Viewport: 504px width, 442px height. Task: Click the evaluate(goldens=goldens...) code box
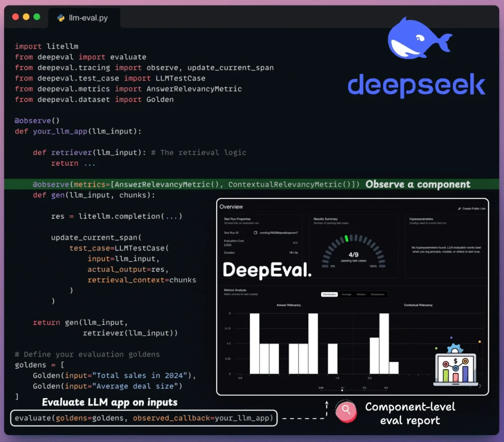pyautogui.click(x=144, y=418)
